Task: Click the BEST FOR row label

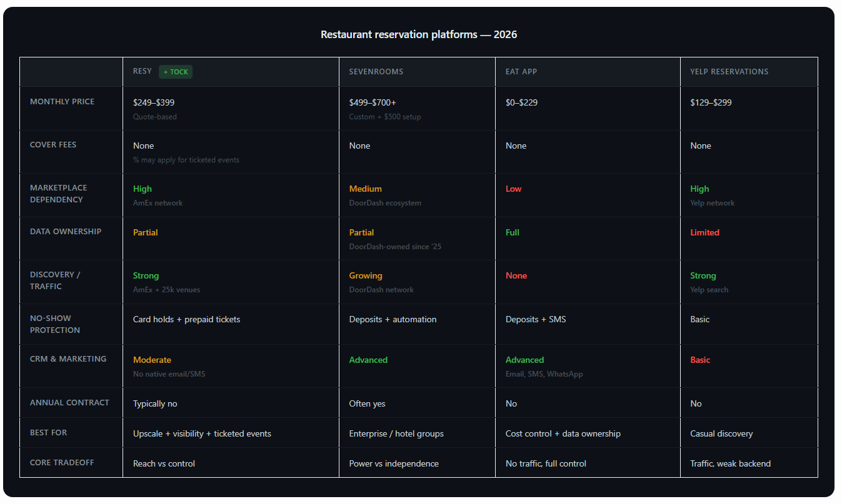Action: click(x=49, y=433)
